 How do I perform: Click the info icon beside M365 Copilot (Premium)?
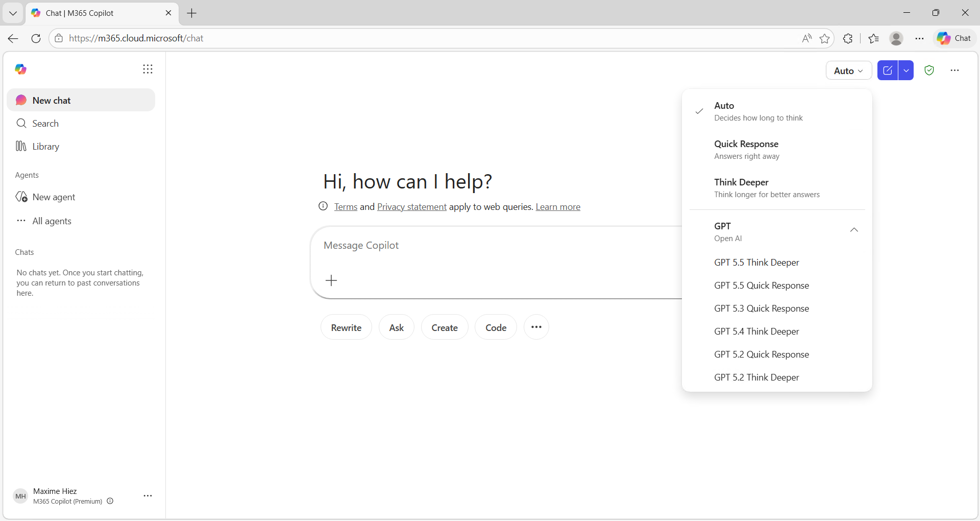pos(110,501)
